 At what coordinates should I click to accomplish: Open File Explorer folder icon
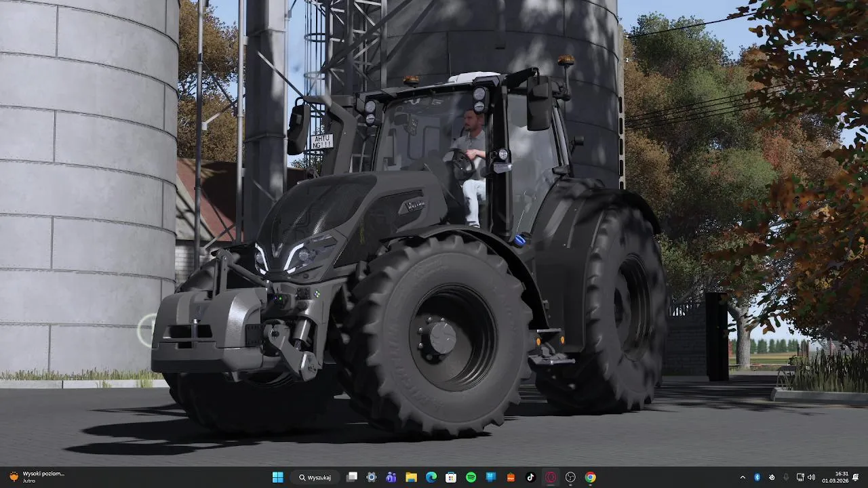[411, 477]
